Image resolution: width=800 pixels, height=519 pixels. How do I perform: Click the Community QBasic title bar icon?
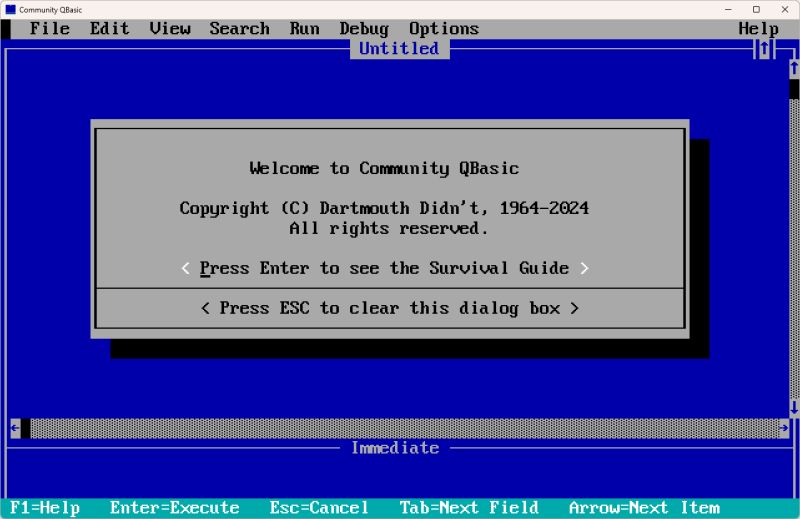pos(10,9)
